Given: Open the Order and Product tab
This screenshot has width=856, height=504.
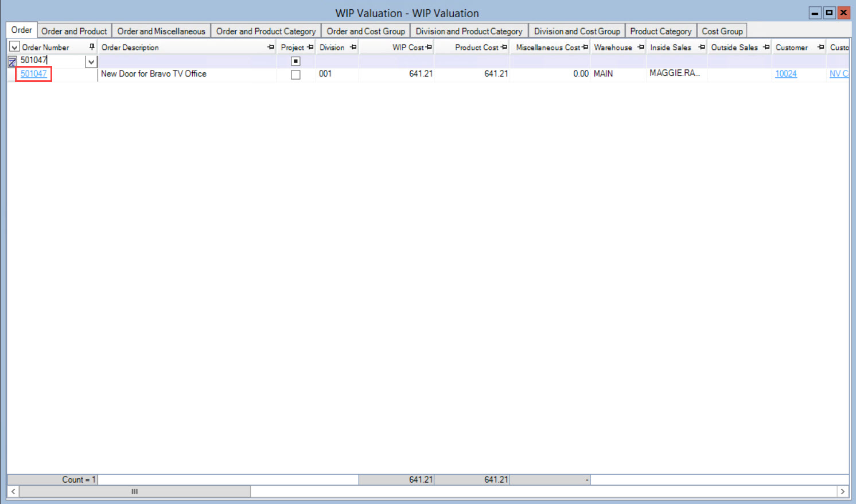Looking at the screenshot, I should pyautogui.click(x=74, y=31).
